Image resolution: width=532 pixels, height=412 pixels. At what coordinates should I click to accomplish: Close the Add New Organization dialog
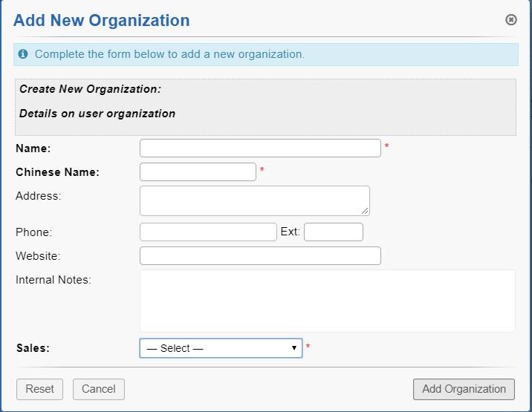coord(511,19)
